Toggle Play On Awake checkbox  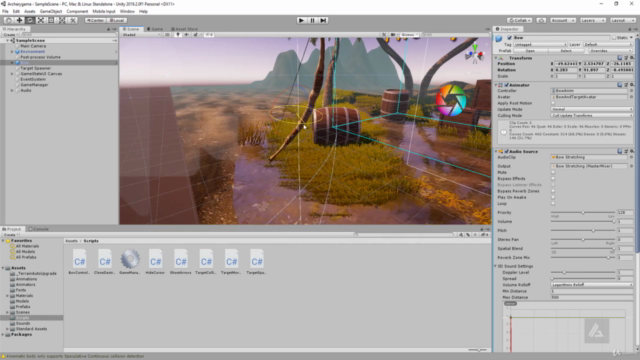[553, 198]
